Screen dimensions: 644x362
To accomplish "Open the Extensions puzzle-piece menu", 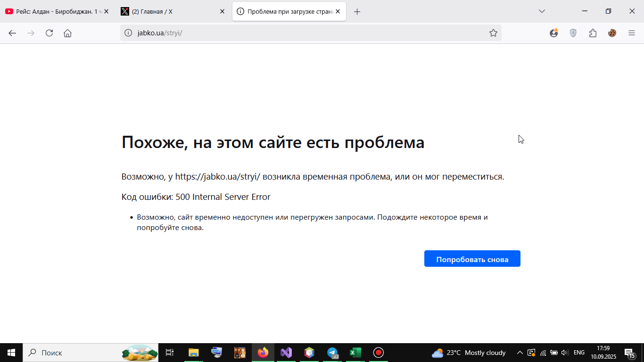I will [593, 33].
